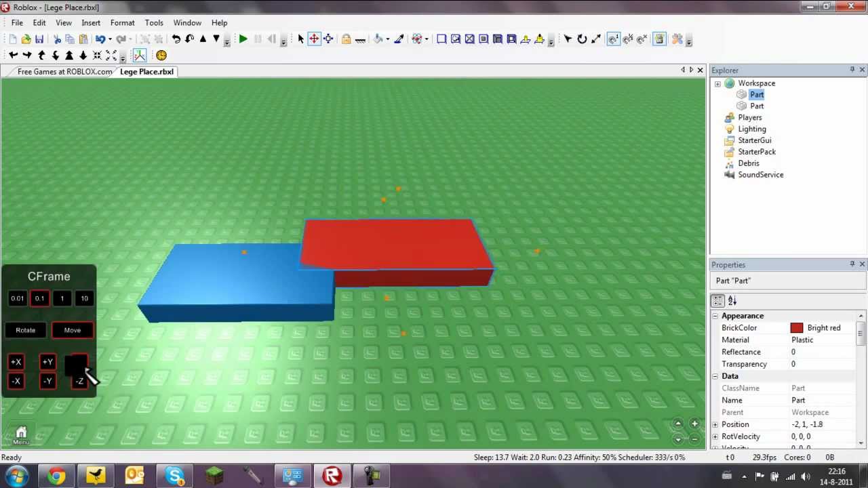
Task: Click the Transparency value field
Action: tap(823, 365)
